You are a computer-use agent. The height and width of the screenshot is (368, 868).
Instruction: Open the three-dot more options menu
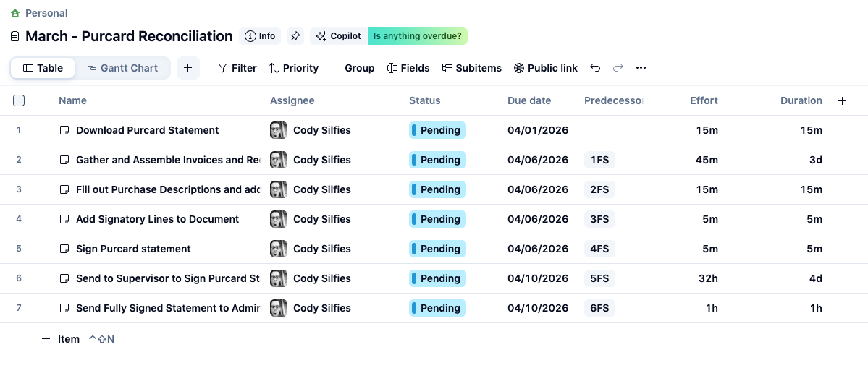[x=641, y=68]
